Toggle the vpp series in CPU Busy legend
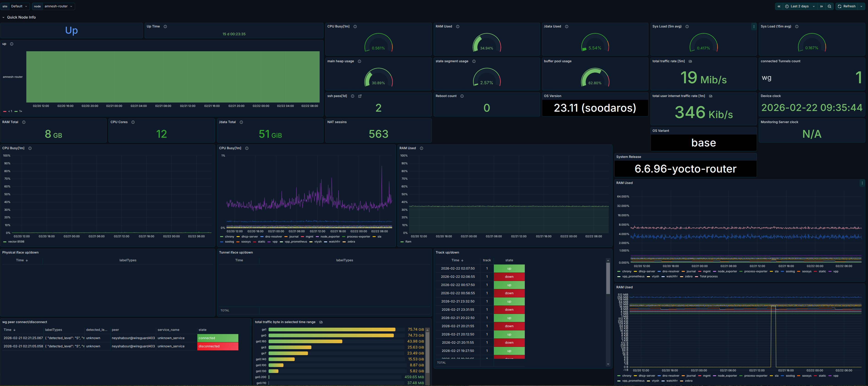 coord(275,241)
